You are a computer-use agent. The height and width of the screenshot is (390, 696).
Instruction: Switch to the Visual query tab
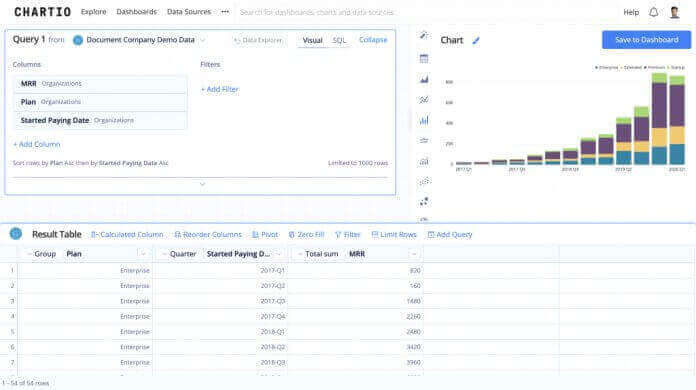(x=312, y=40)
